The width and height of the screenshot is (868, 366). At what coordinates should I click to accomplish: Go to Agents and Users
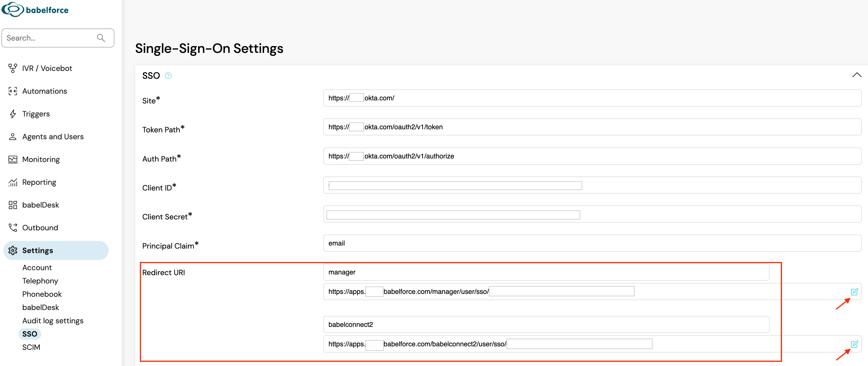53,136
